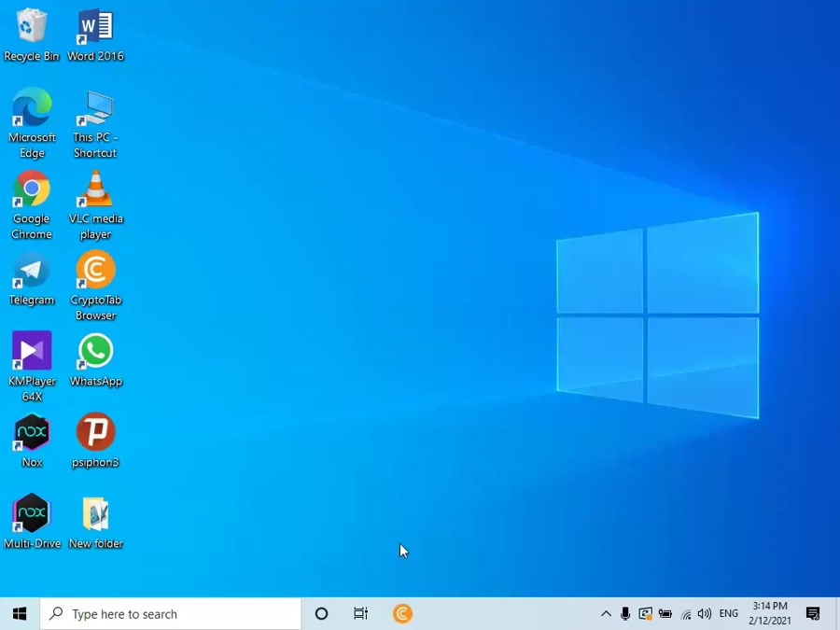Screen dimensions: 840x630
Task: Select the psiphon3 desktop icon
Action: (95, 441)
